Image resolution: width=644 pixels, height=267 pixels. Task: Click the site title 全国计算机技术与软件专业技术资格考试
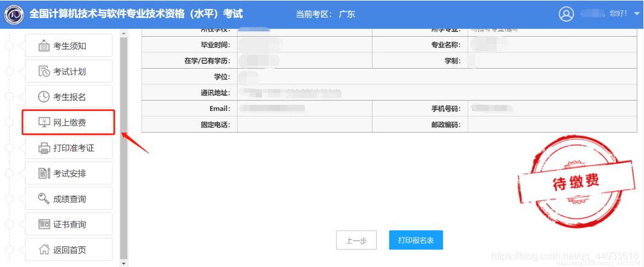click(136, 14)
